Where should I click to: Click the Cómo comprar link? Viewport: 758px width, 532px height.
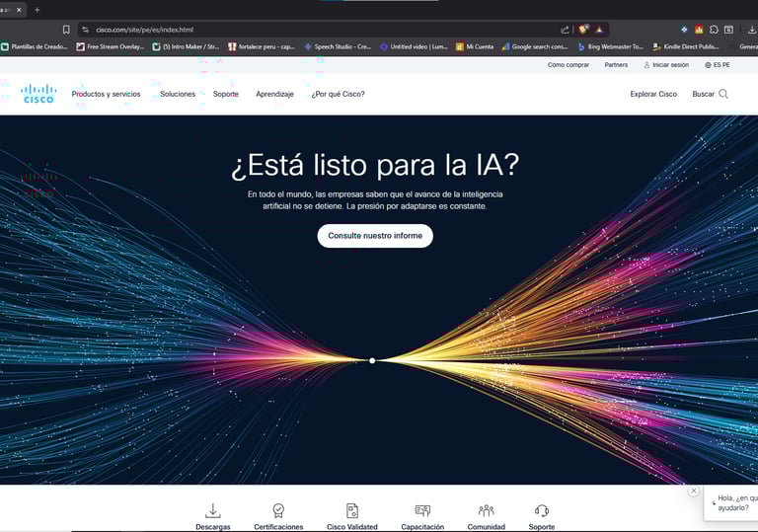coord(568,65)
